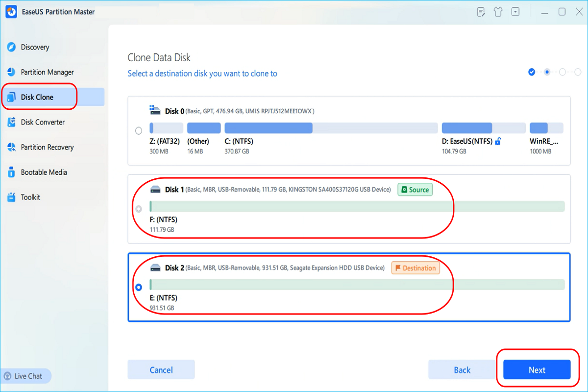Click the WinRE partition bar
This screenshot has height=392, width=588.
coord(546,128)
